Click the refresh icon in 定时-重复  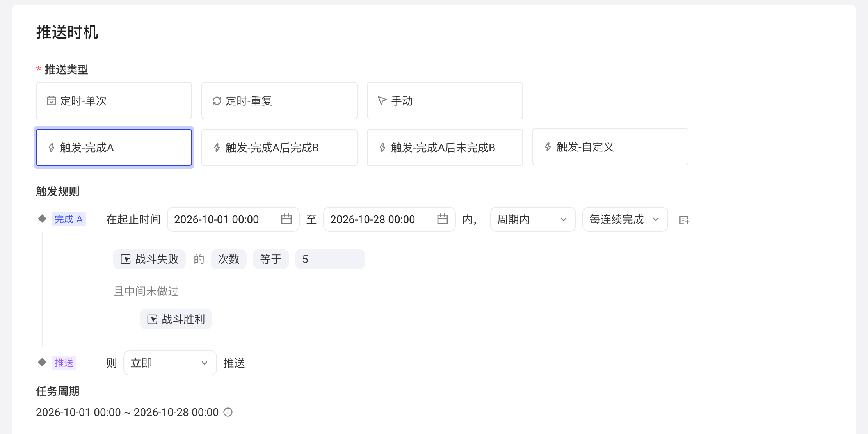coord(217,101)
